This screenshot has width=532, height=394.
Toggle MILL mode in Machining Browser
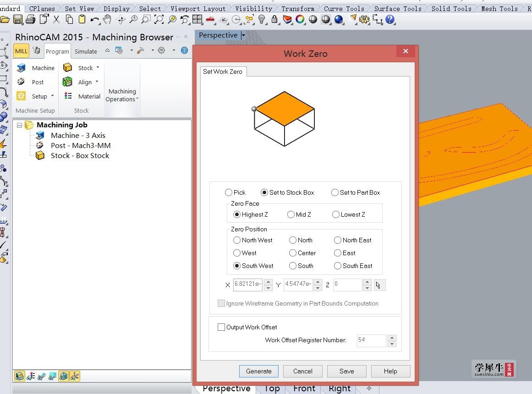(x=21, y=51)
